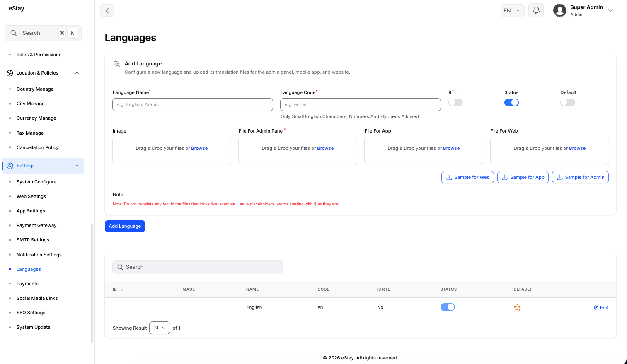Open the notifications bell
Image resolution: width=627 pixels, height=364 pixels.
coord(536,10)
